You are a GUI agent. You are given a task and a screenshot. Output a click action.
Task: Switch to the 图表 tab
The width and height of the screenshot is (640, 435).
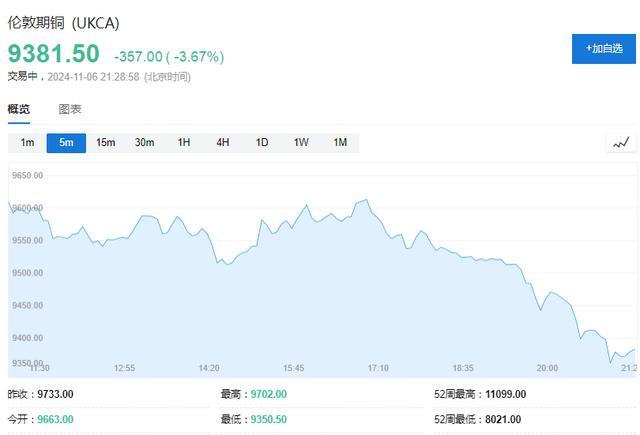coord(70,109)
